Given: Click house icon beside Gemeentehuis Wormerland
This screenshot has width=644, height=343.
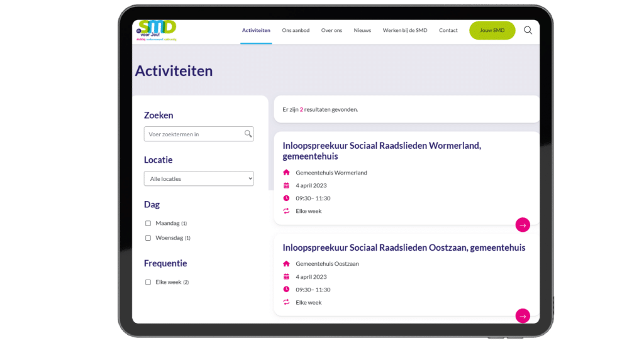Looking at the screenshot, I should pos(286,172).
